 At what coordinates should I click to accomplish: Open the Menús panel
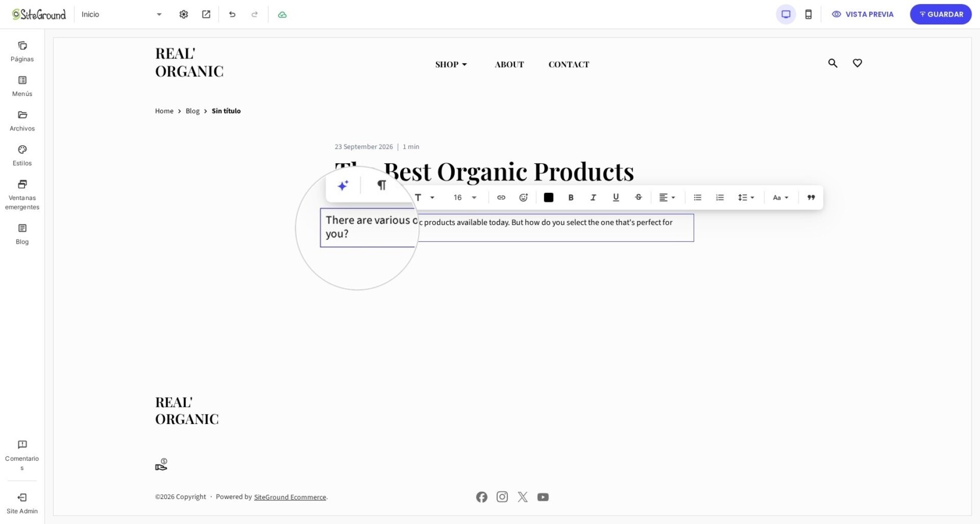point(22,86)
